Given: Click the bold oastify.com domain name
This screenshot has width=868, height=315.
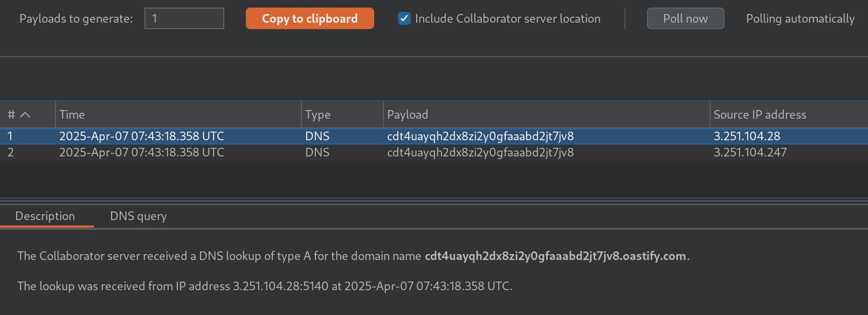Looking at the screenshot, I should point(555,256).
